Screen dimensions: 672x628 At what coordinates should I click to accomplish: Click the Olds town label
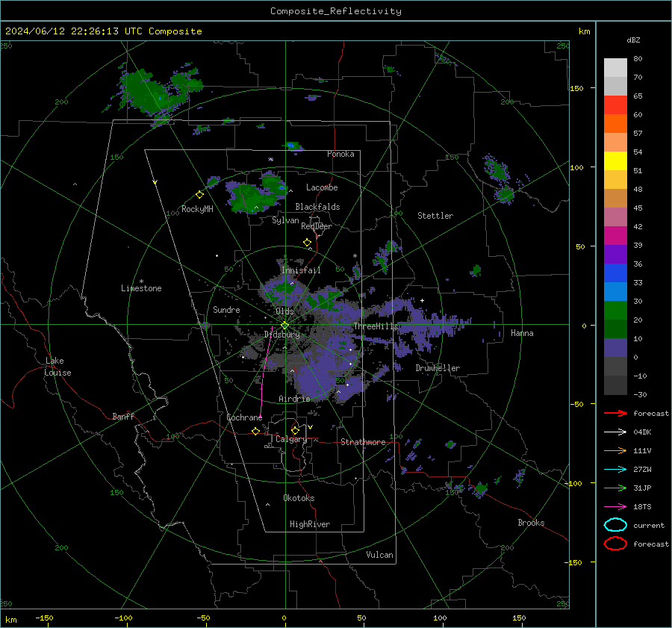point(284,311)
